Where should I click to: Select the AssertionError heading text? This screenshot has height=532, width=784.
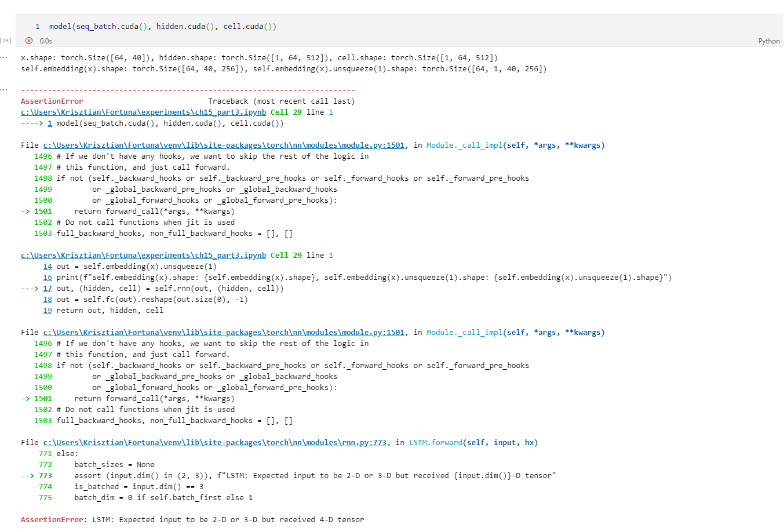coord(52,101)
